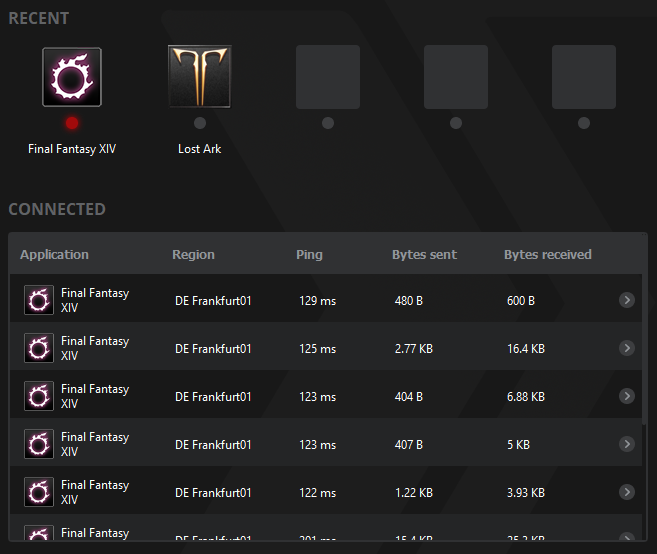Open the Final Fantasy XIV recent tile

72,77
